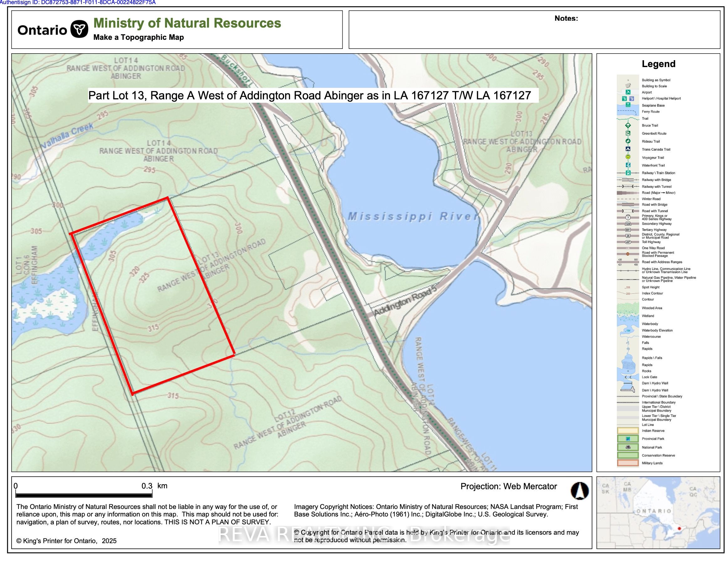
Task: Click the Mississippi River label on map
Action: [x=413, y=217]
